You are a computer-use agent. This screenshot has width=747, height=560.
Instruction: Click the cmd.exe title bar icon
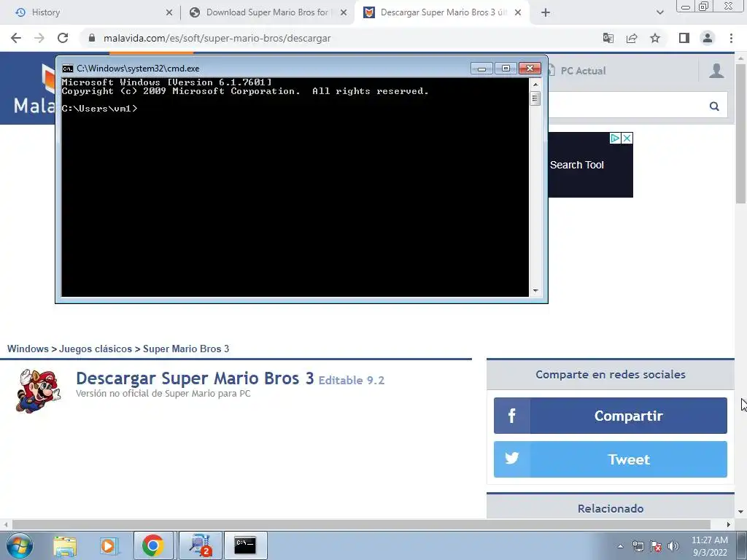68,69
